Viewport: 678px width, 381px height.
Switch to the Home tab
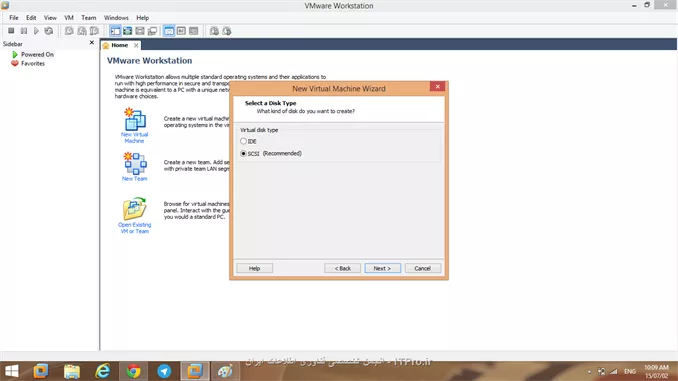point(120,45)
